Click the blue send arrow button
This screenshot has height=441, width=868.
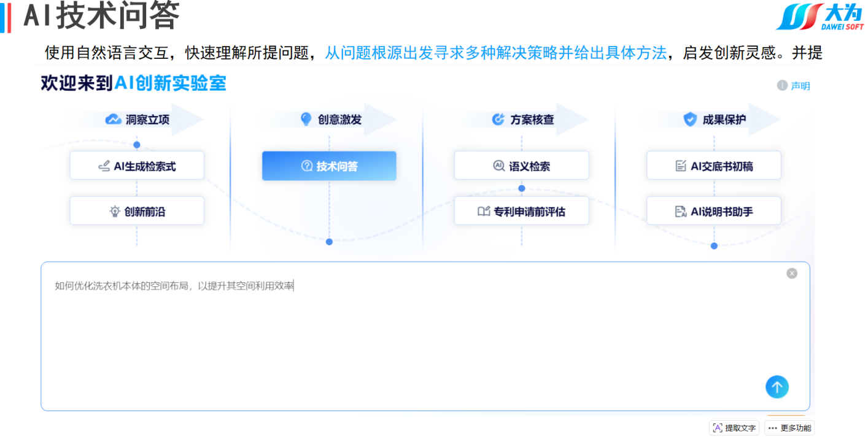[777, 386]
